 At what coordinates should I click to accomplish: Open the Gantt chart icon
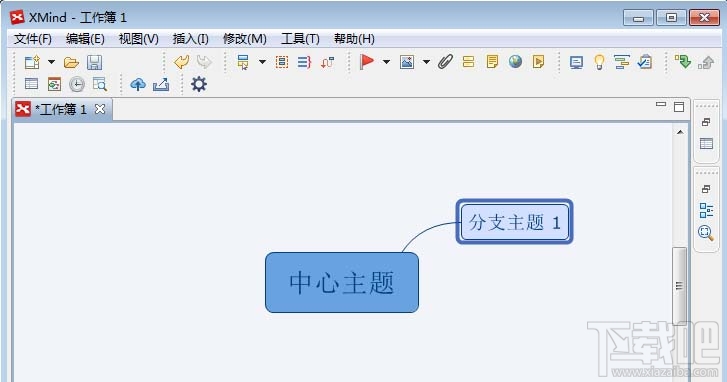(622, 62)
